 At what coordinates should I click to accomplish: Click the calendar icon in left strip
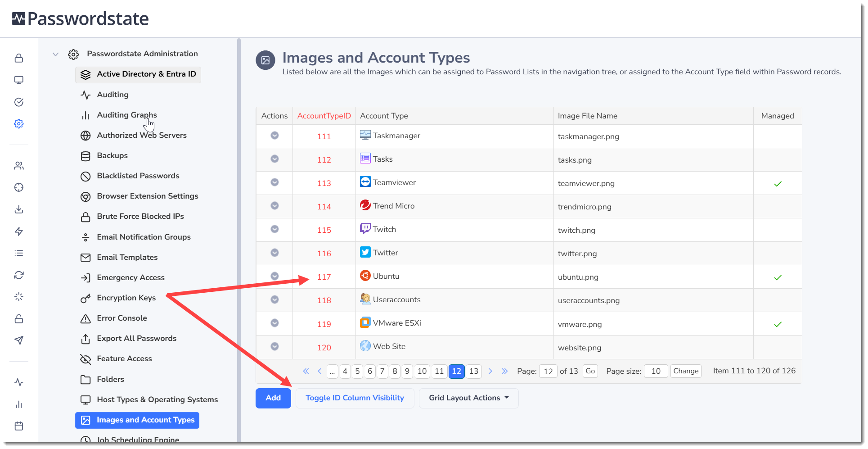[x=19, y=426]
